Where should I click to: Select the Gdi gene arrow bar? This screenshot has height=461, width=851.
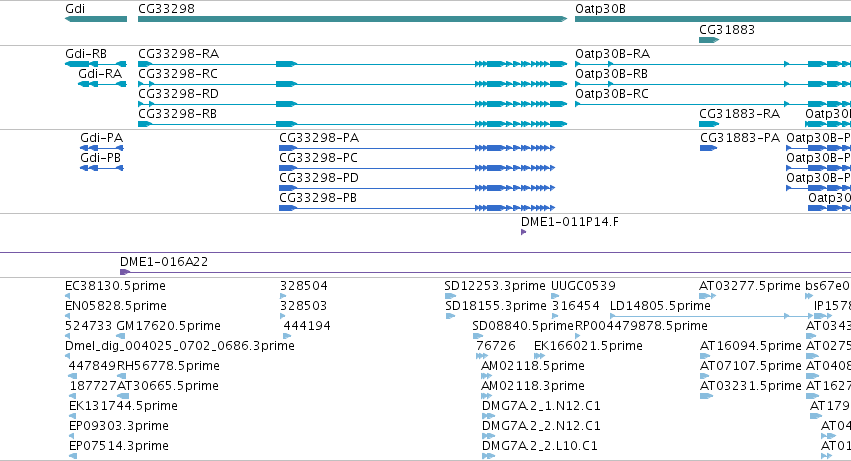pyautogui.click(x=96, y=19)
